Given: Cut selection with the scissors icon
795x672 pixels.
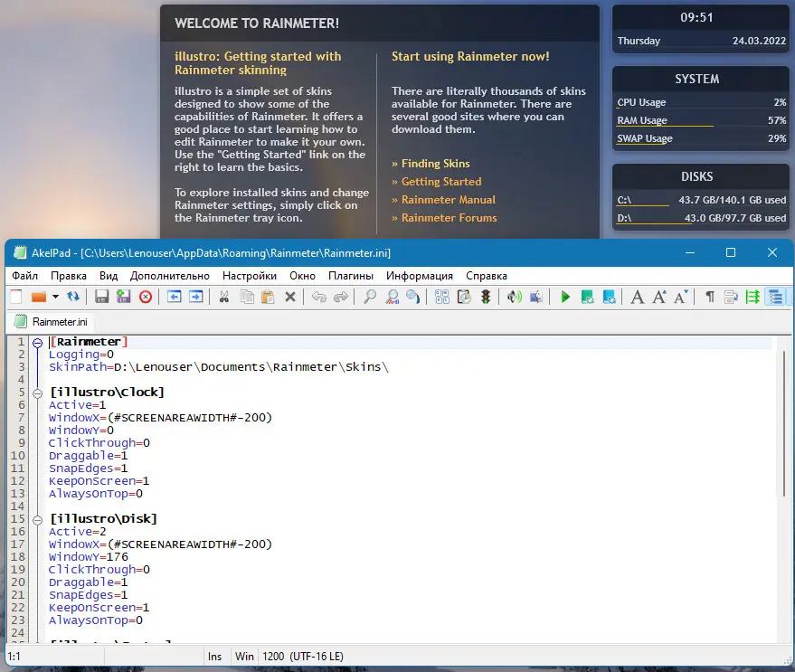Looking at the screenshot, I should [223, 297].
